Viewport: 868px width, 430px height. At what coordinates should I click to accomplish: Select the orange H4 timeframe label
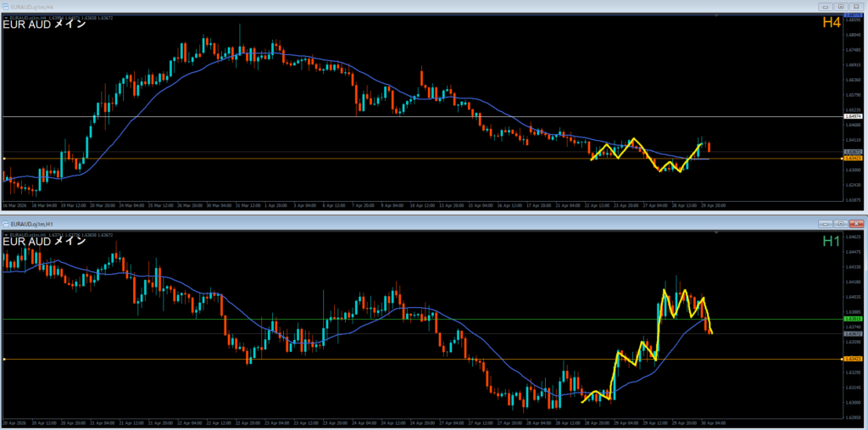tap(831, 23)
